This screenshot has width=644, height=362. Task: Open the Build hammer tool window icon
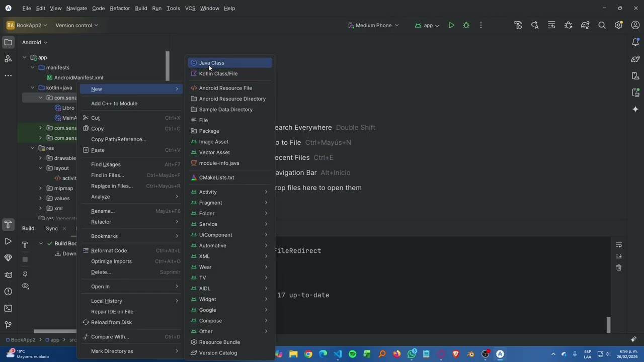[x=8, y=224]
